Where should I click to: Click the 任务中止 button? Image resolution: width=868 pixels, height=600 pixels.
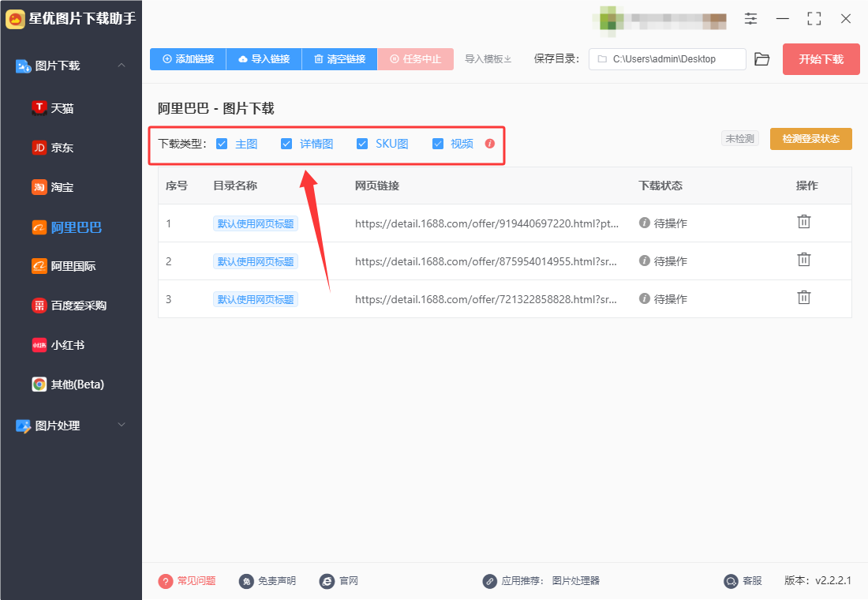tap(415, 59)
